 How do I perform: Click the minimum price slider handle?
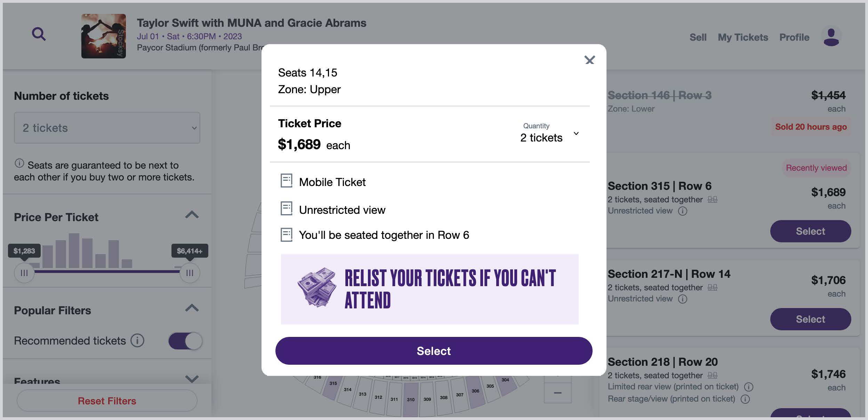(x=24, y=273)
